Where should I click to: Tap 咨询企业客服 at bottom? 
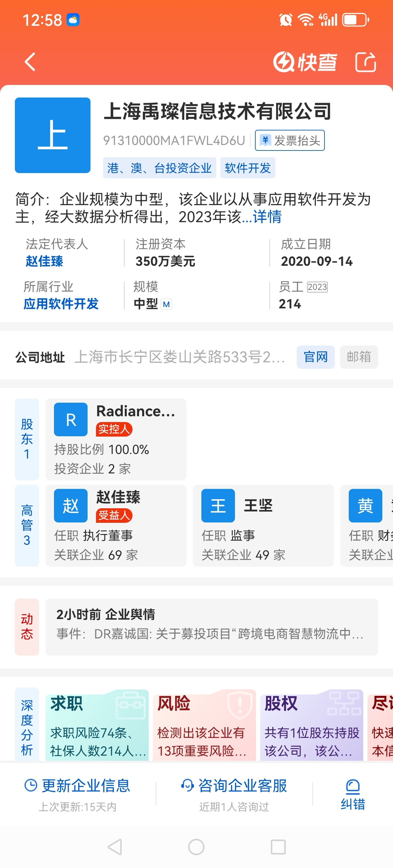click(242, 786)
